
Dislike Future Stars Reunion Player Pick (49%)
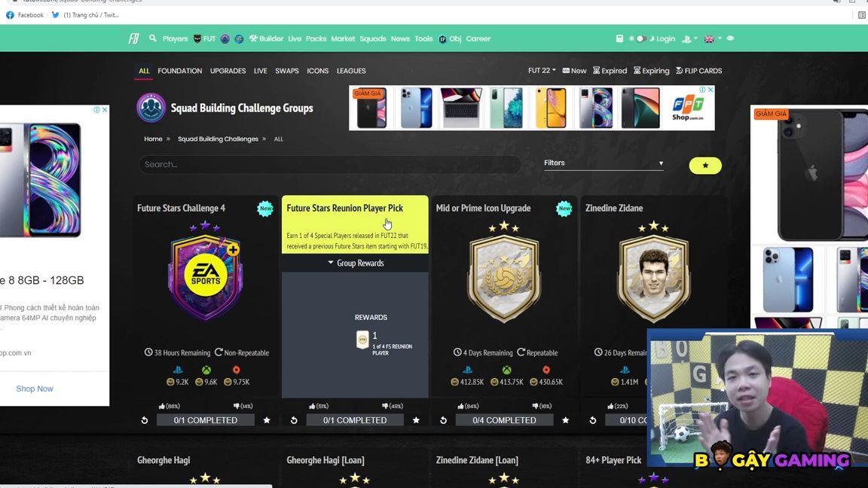(x=393, y=406)
